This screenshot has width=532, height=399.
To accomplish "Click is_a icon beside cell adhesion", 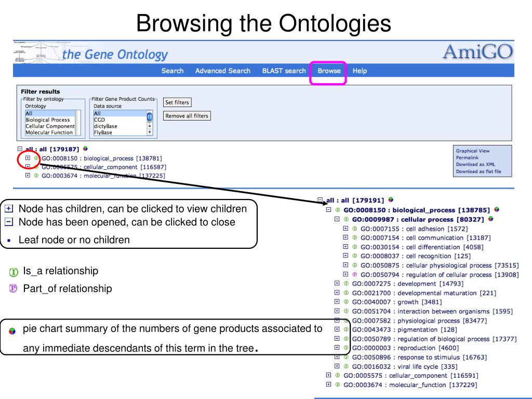I will pos(354,229).
